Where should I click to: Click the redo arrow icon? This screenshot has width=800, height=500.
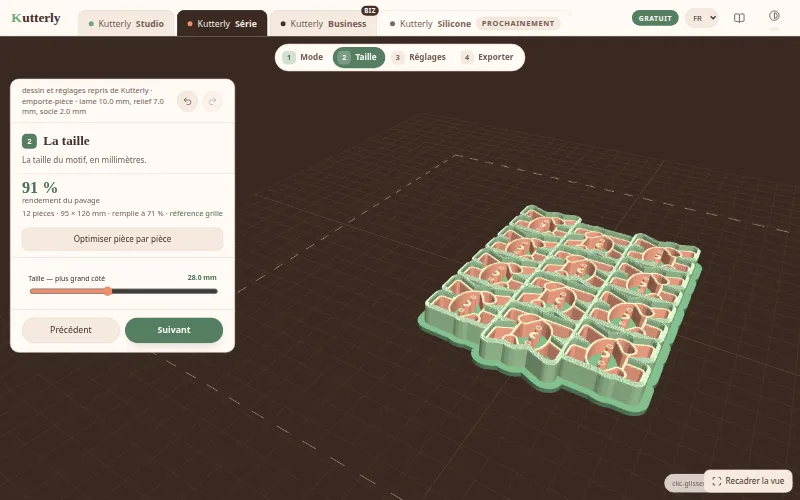pos(213,101)
